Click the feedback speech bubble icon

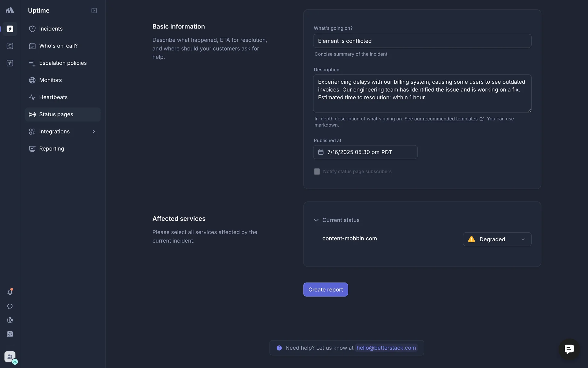click(x=10, y=306)
